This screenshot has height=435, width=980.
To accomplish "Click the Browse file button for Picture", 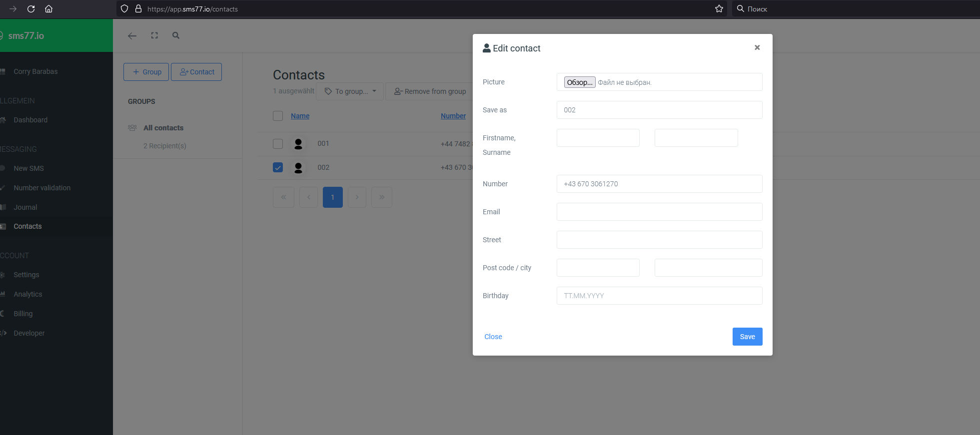I will (x=580, y=82).
